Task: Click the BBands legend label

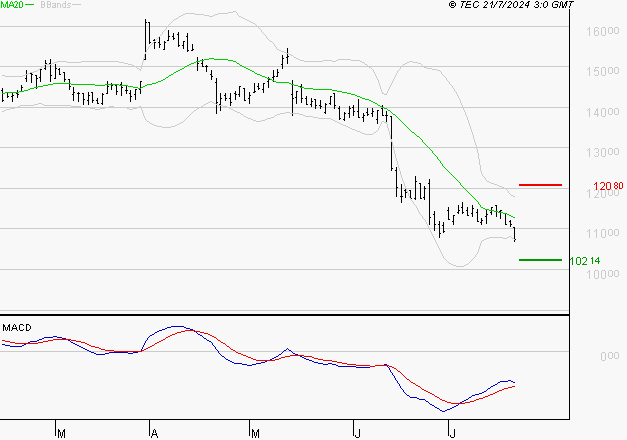Action: pos(56,5)
